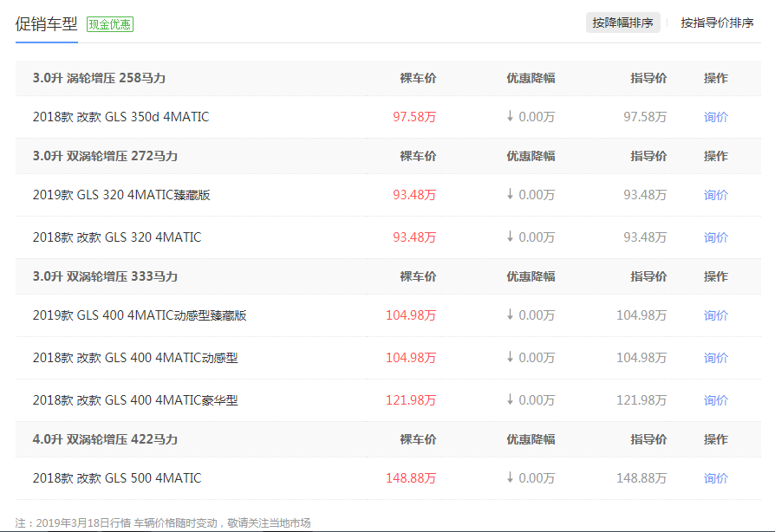Click grey guide price 104.98万 for 2018款 动感型

tap(641, 358)
